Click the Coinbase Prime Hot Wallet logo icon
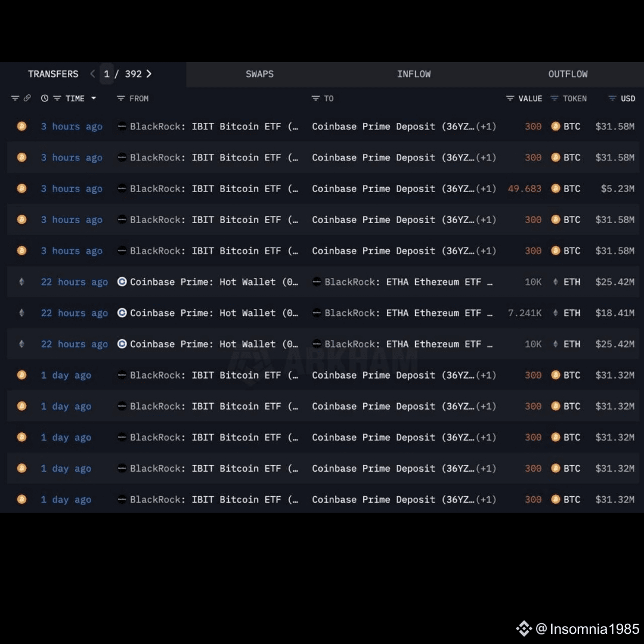This screenshot has width=644, height=644. [122, 282]
